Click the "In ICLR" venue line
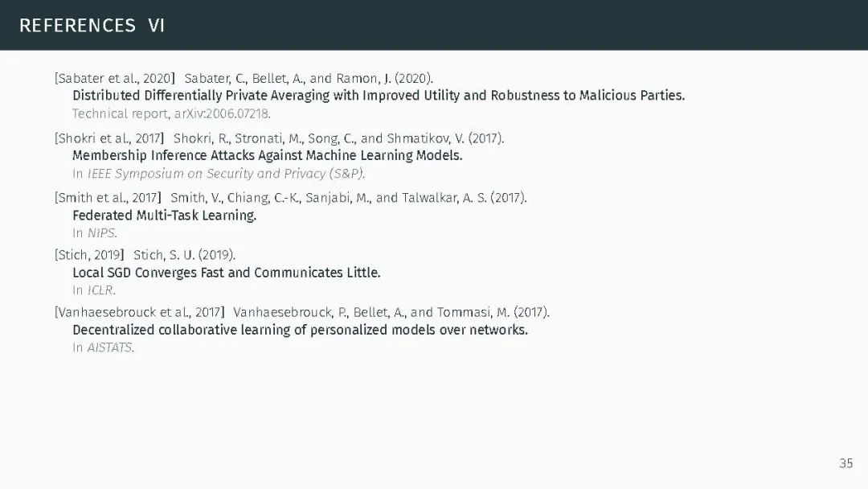868x489 pixels. coord(94,290)
